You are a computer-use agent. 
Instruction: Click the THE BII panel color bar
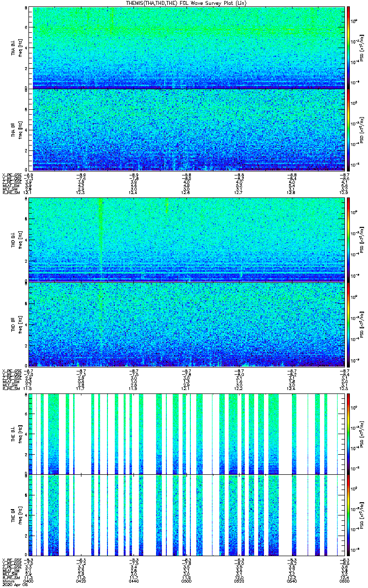point(348,515)
